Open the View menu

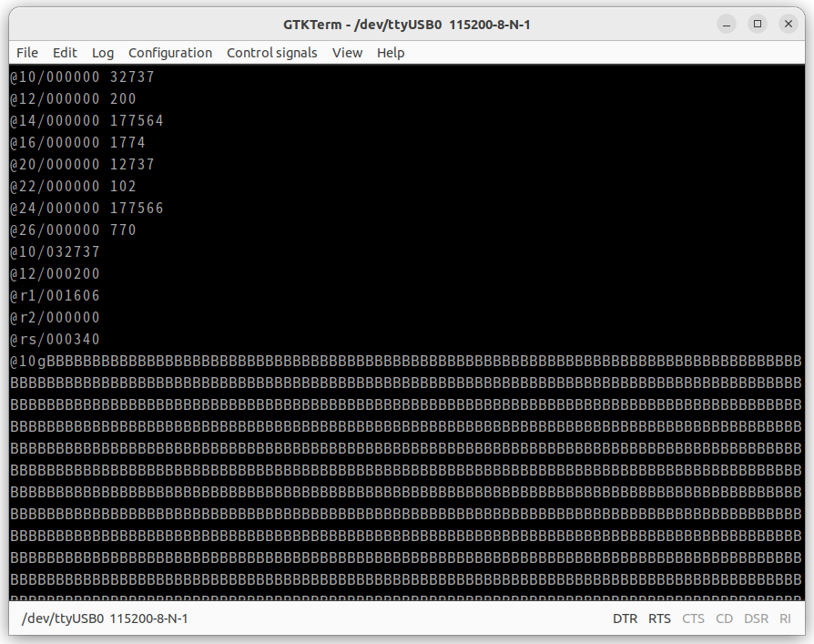pyautogui.click(x=347, y=53)
